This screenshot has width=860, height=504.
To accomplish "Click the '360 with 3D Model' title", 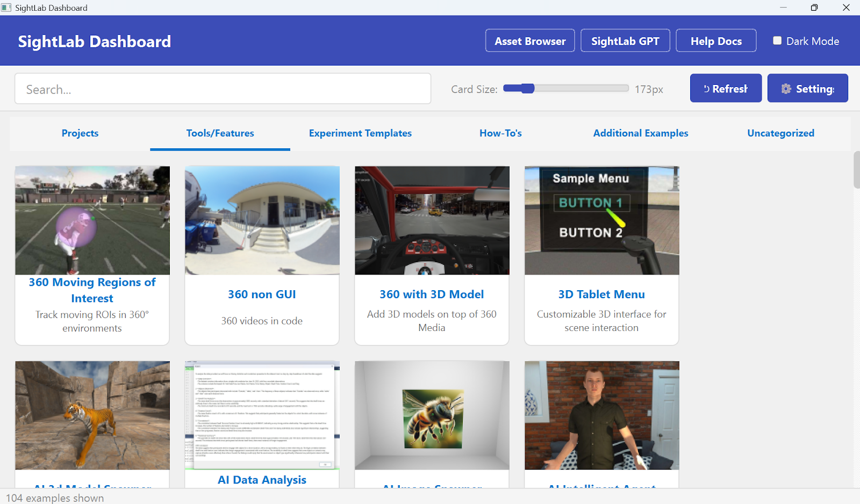I will (432, 294).
